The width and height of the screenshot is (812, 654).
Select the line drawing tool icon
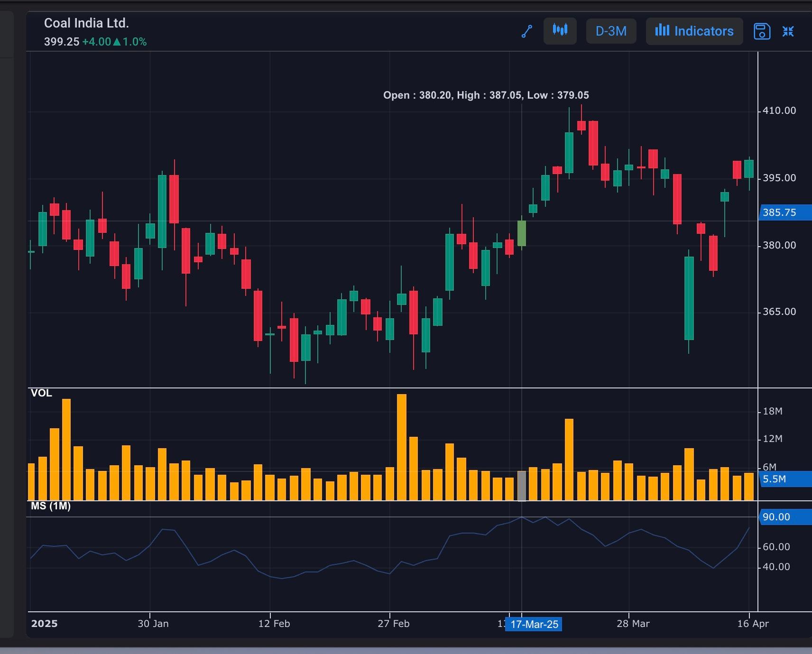pos(527,31)
